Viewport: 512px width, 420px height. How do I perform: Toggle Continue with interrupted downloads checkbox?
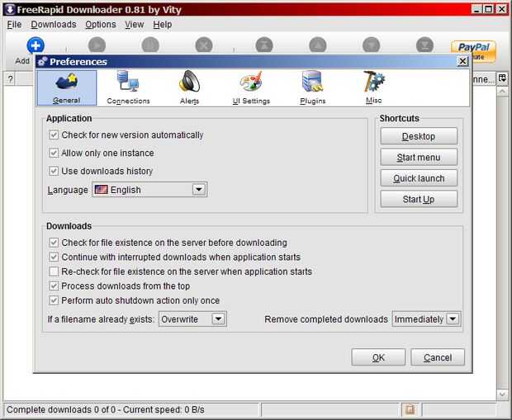point(54,257)
